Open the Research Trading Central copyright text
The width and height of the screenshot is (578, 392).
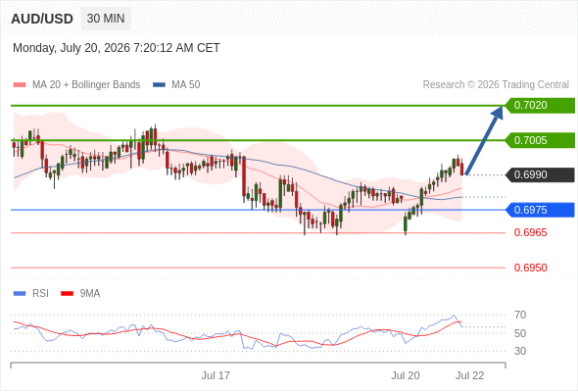(496, 85)
